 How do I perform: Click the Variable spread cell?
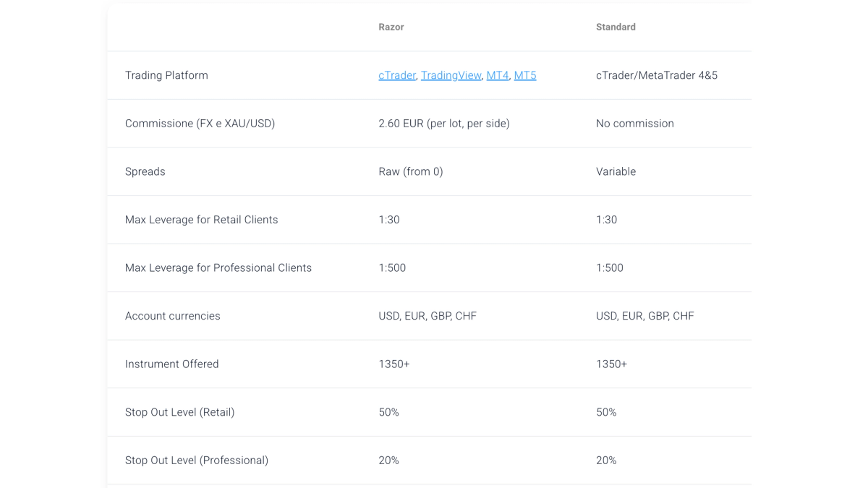[616, 171]
